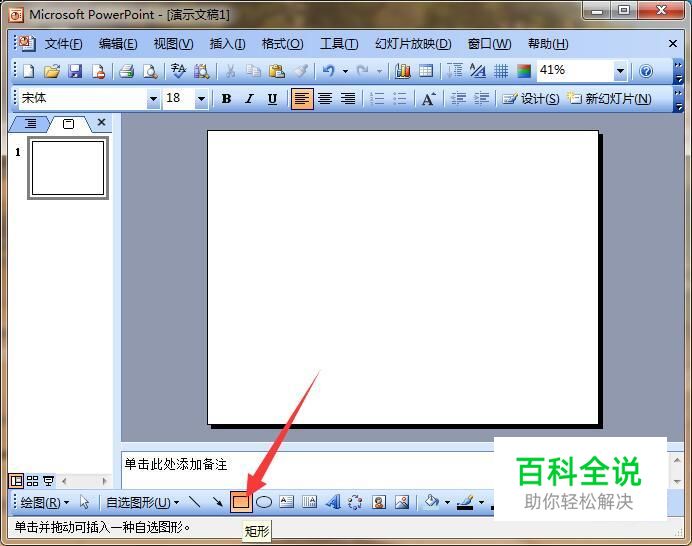
Task: Click 新幻灯片(N) to add slide
Action: (x=609, y=99)
